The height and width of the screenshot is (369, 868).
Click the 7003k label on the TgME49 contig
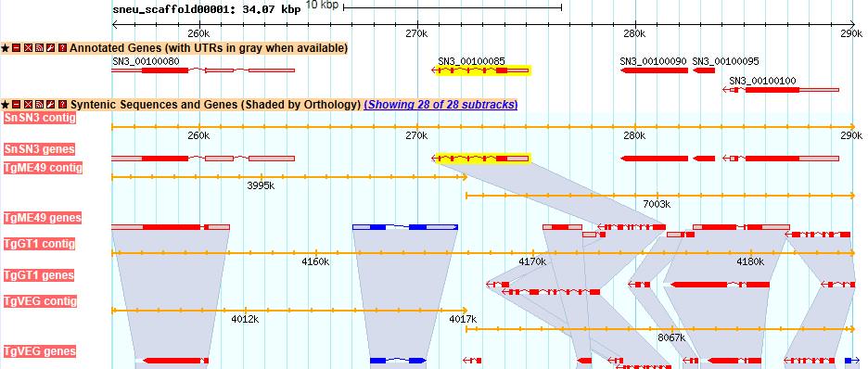[x=657, y=204]
